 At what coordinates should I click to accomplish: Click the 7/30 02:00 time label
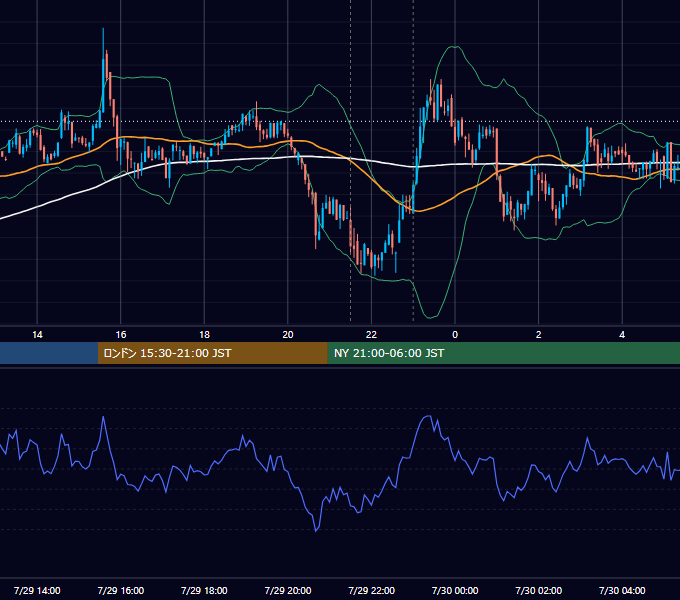click(538, 590)
